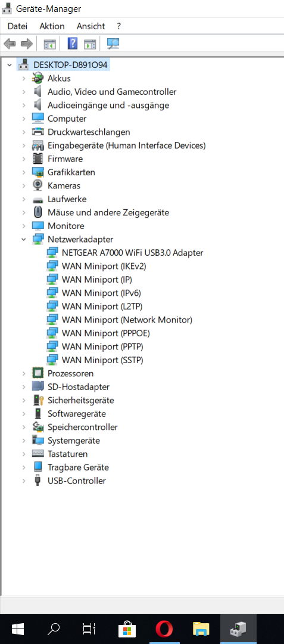Image resolution: width=284 pixels, height=644 pixels.
Task: Click the Windows Start button
Action: tap(18, 628)
